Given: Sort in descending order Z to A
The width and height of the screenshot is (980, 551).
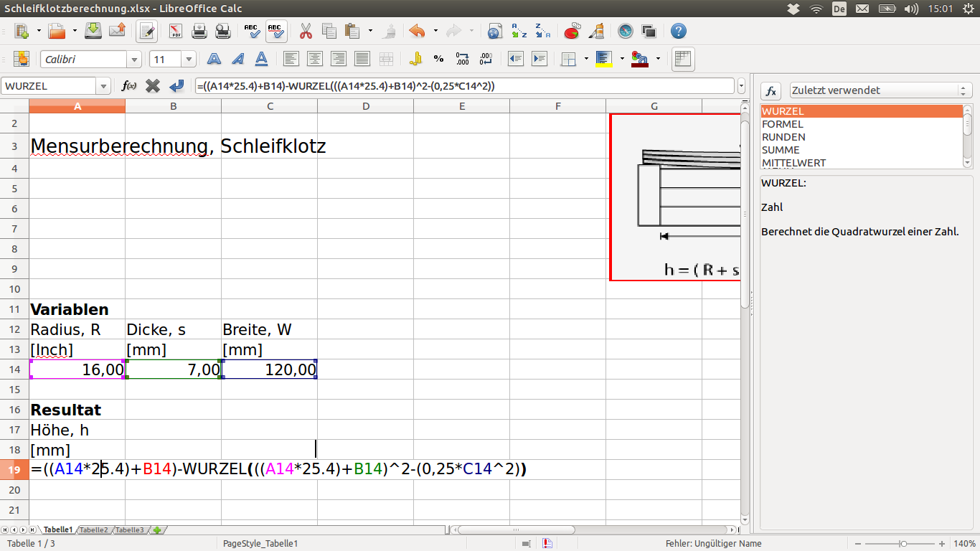Looking at the screenshot, I should 542,32.
